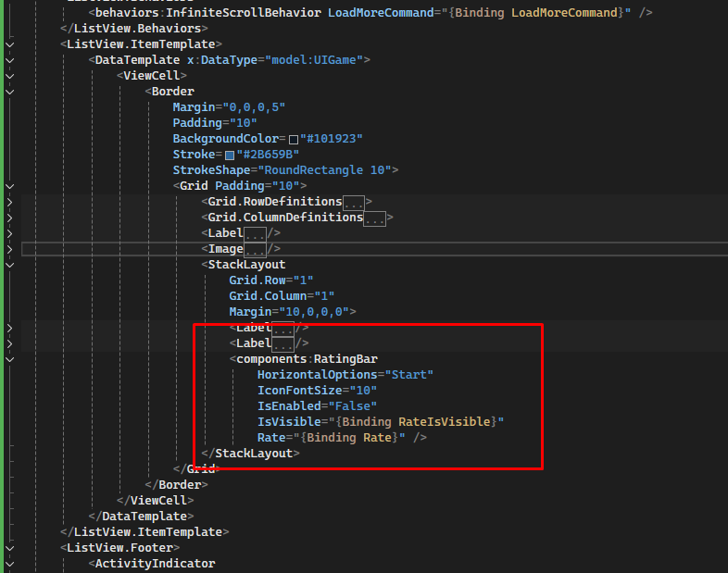728x573 pixels.
Task: Collapse the Grid Padding fold arrow
Action: 10,186
